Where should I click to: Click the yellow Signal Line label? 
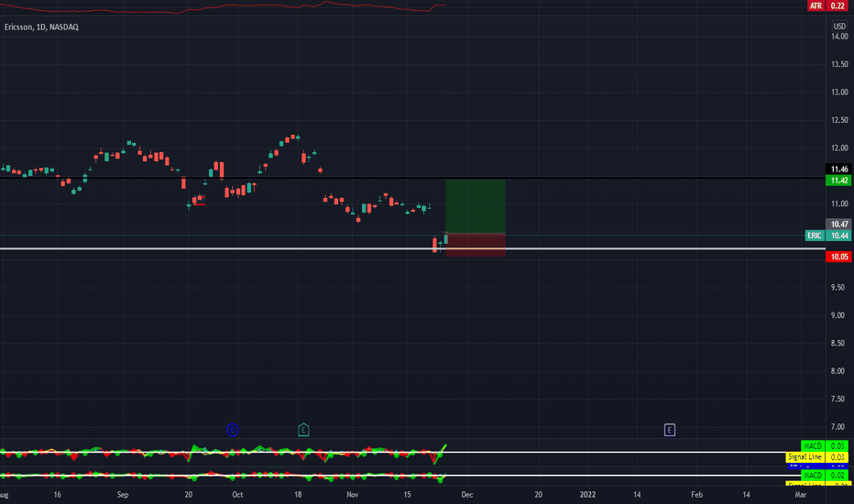pos(805,456)
